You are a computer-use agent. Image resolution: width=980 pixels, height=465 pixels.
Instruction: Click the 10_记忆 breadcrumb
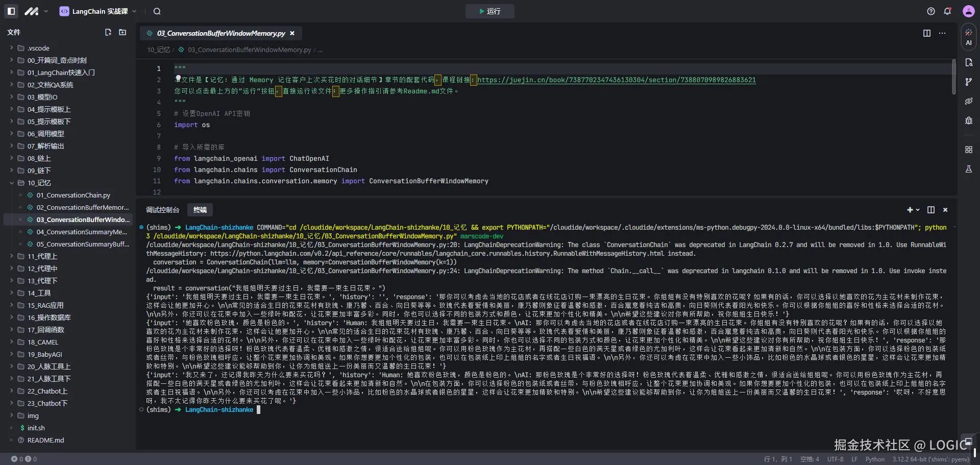tap(158, 50)
